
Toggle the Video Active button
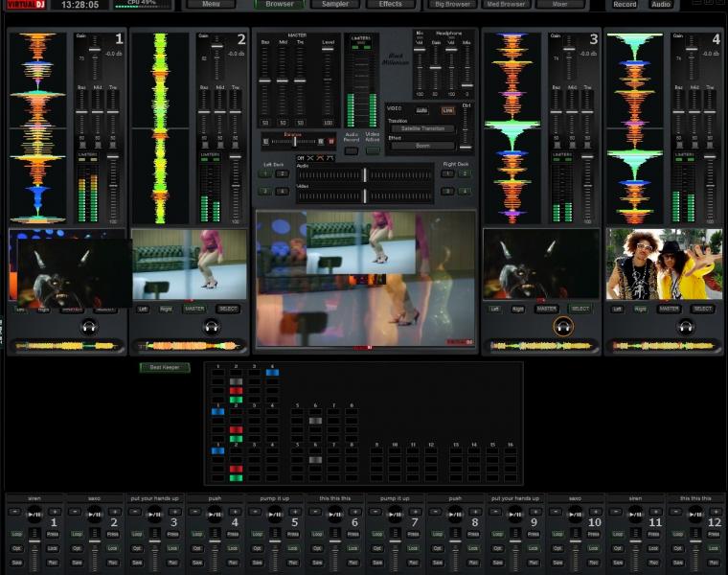pyautogui.click(x=373, y=150)
